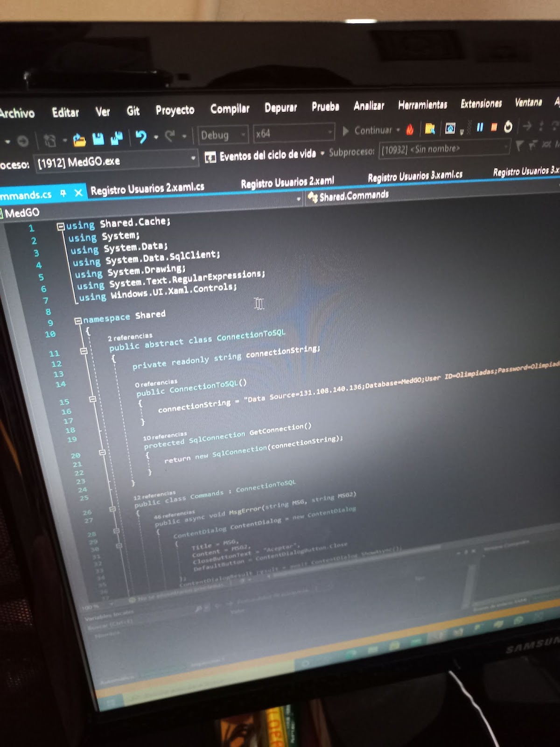Screen dimensions: 560x747
Task: Open the Ver menu
Action: tap(103, 112)
